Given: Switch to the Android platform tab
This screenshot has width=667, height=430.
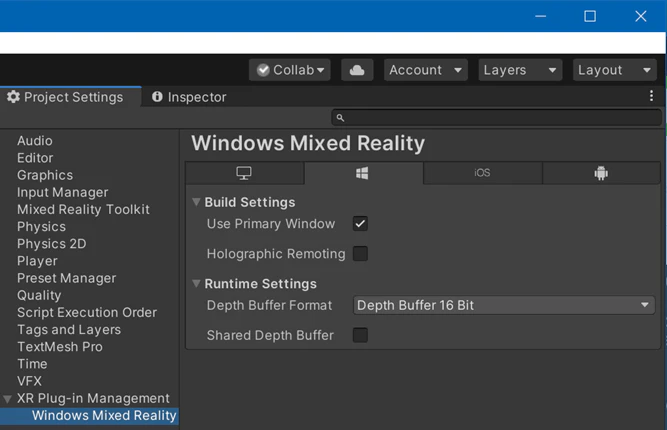Looking at the screenshot, I should click(x=601, y=173).
